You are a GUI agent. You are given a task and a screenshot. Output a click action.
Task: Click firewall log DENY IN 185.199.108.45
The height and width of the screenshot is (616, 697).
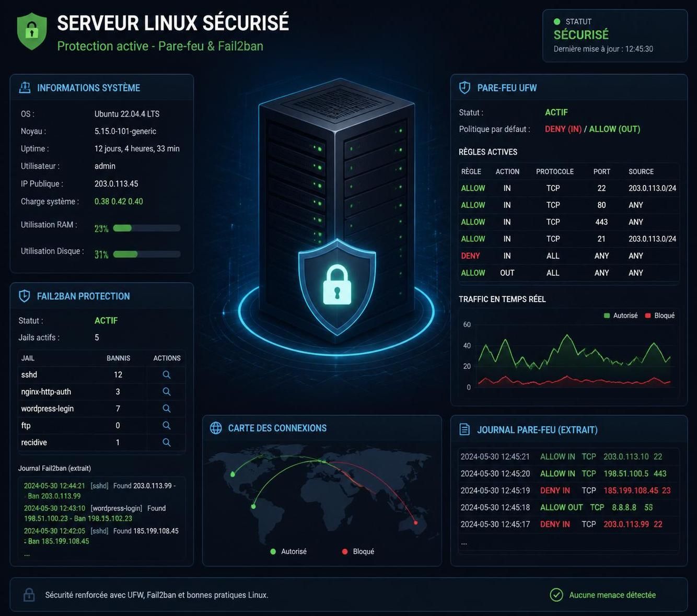point(569,491)
